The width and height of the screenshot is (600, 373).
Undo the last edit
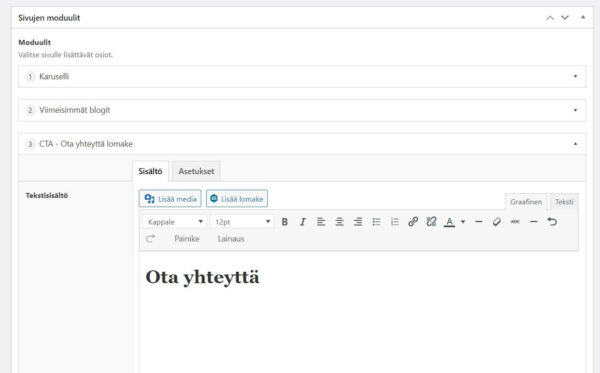(552, 222)
